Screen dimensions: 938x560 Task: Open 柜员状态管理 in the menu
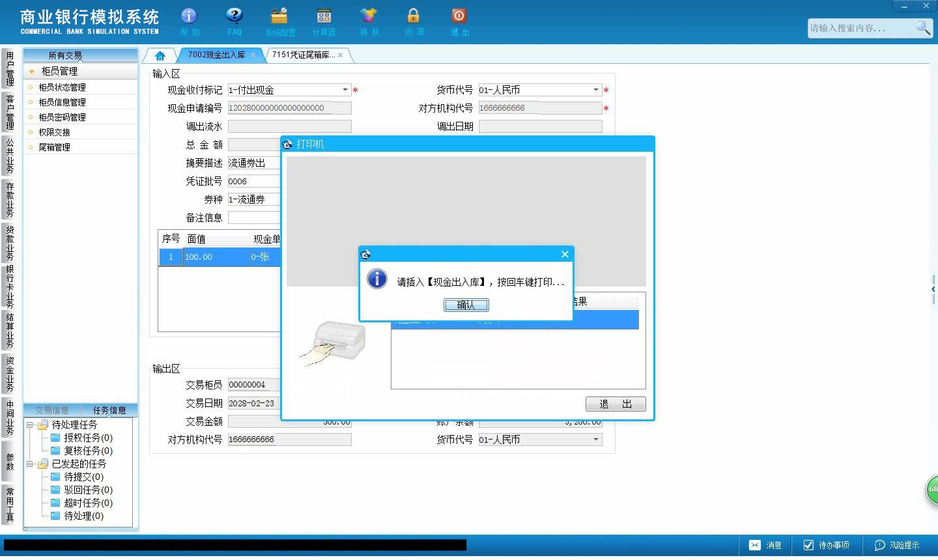(x=62, y=87)
